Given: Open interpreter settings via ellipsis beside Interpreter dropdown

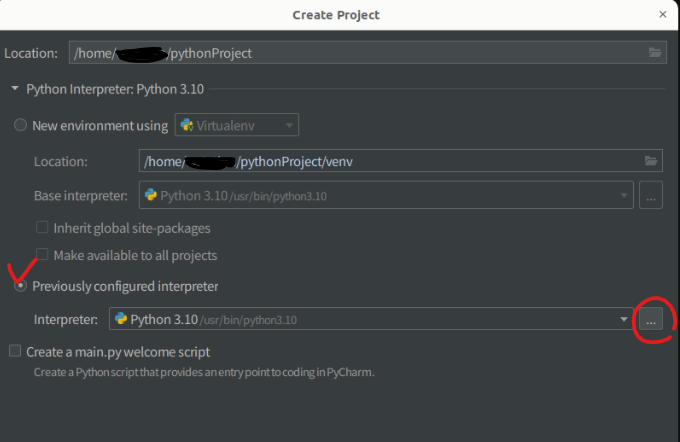Looking at the screenshot, I should (x=651, y=319).
